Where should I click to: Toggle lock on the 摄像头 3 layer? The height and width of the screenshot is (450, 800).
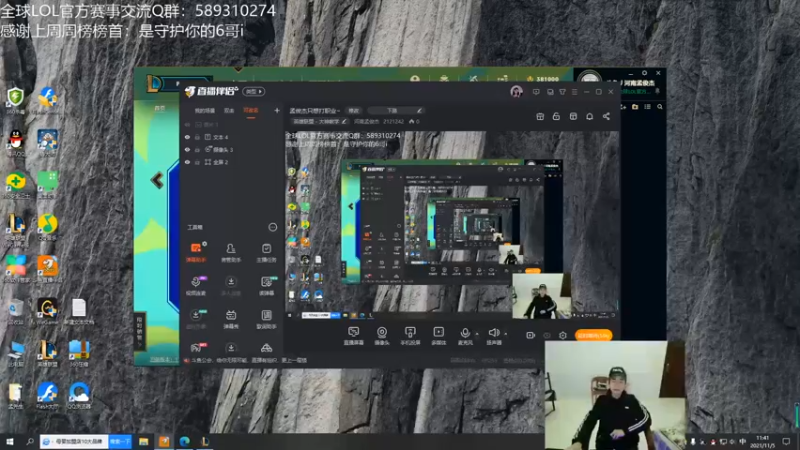pos(197,149)
